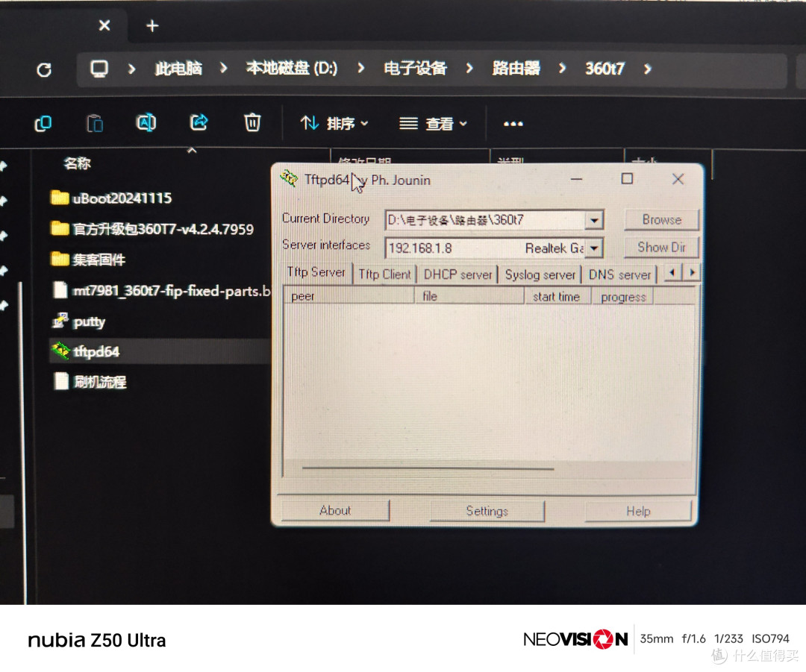
Task: Open the Server interfaces dropdown
Action: (594, 247)
